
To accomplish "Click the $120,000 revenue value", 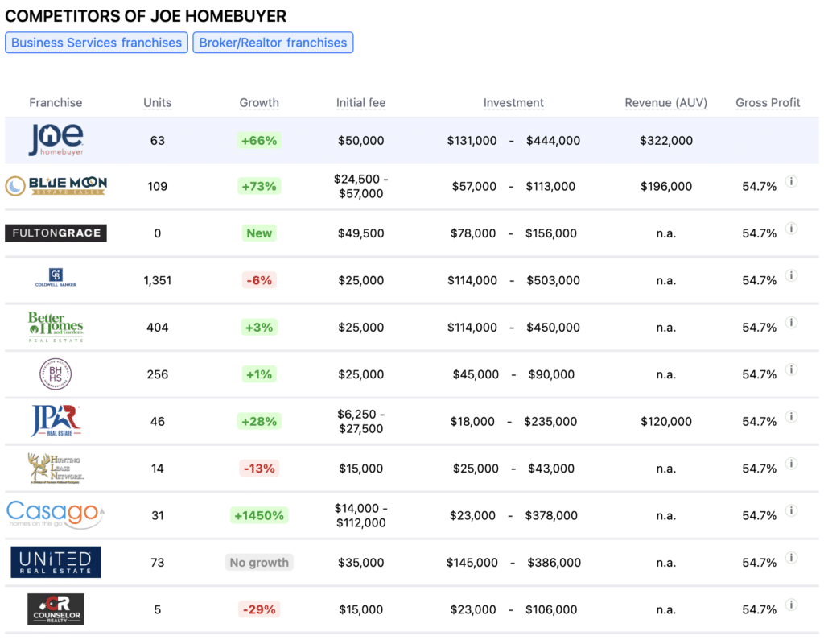I will (x=665, y=421).
